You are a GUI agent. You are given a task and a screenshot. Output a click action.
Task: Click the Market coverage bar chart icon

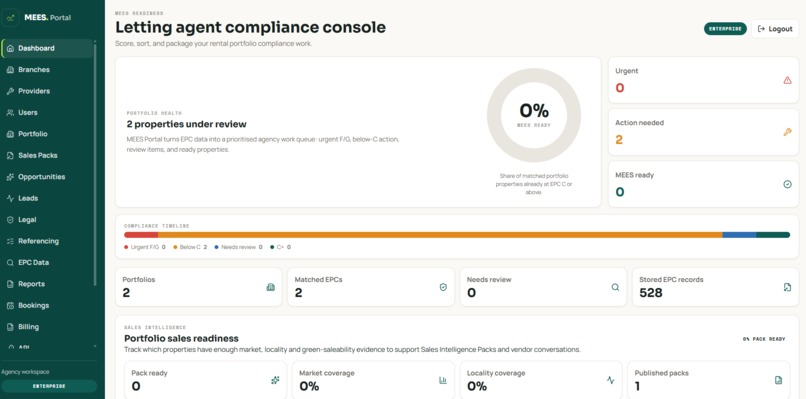(443, 380)
